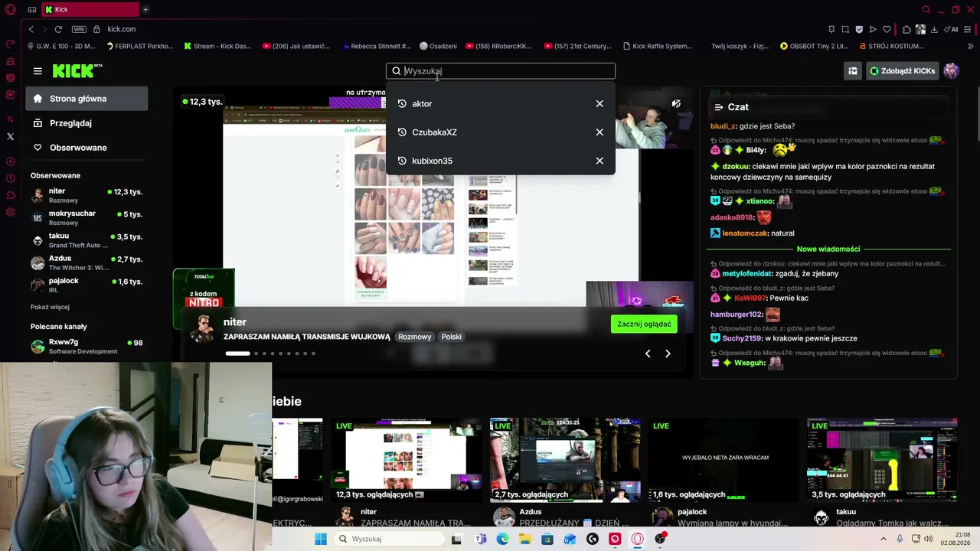The width and height of the screenshot is (980, 551).
Task: Click the Polski language tag
Action: click(451, 337)
